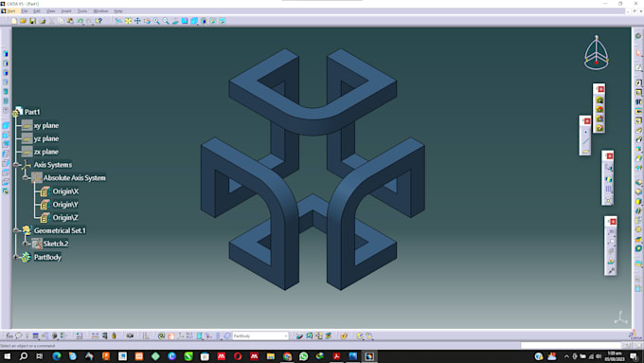644x363 pixels.
Task: Collapse the Axis Systems node
Action: coord(16,165)
